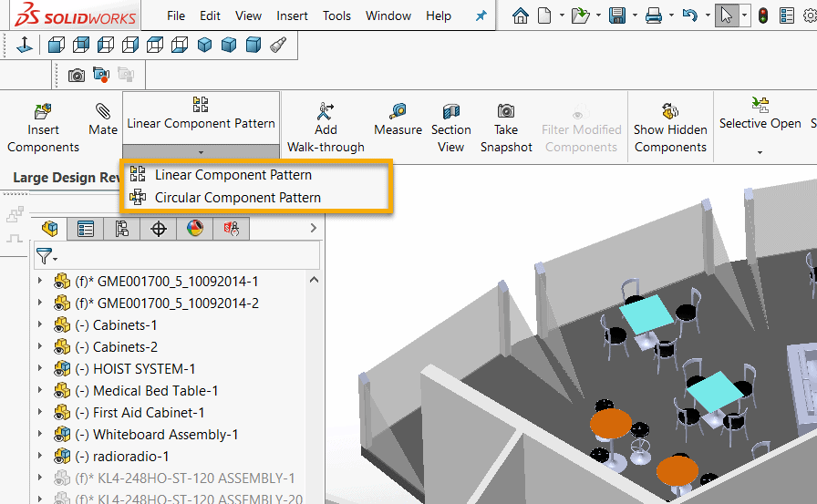This screenshot has height=504, width=817.
Task: Open the Edit menu
Action: 210,16
